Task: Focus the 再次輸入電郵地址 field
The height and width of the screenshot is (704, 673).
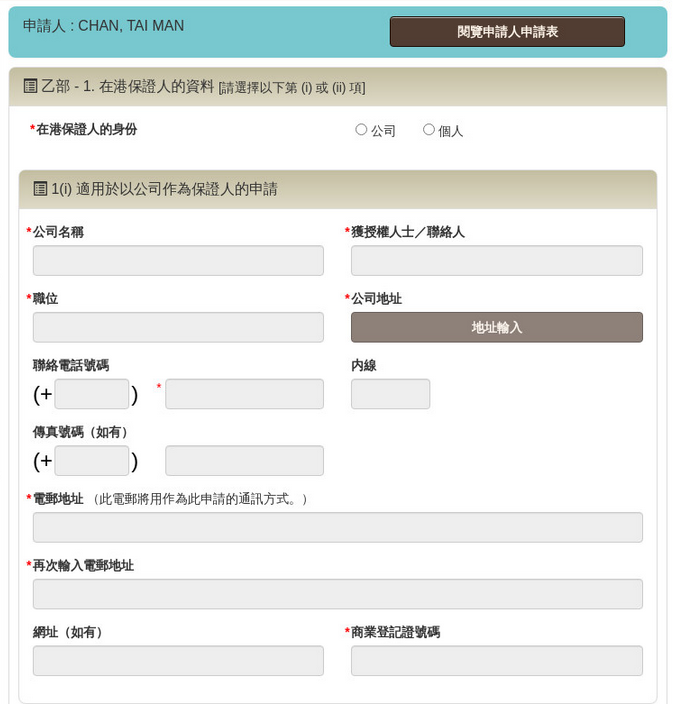Action: point(337,594)
